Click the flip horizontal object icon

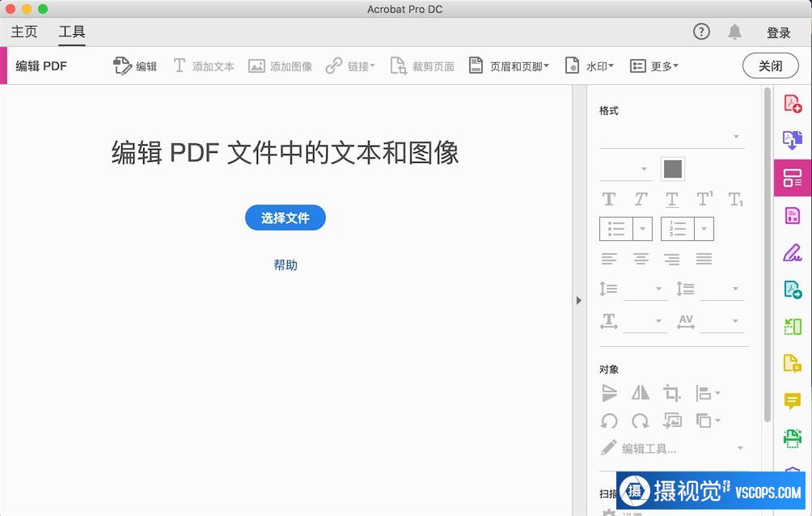pyautogui.click(x=641, y=393)
